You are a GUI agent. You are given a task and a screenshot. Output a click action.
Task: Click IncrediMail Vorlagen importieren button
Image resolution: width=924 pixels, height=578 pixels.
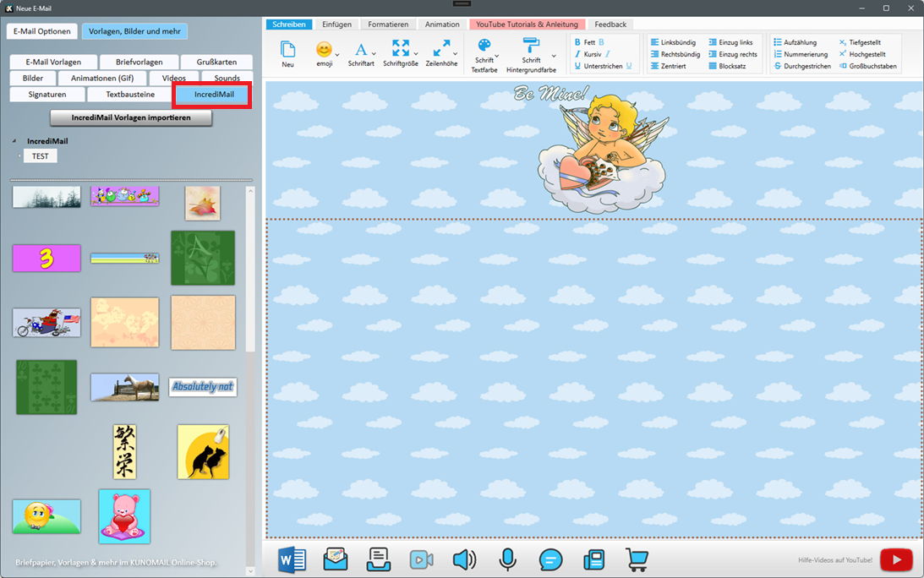click(131, 117)
